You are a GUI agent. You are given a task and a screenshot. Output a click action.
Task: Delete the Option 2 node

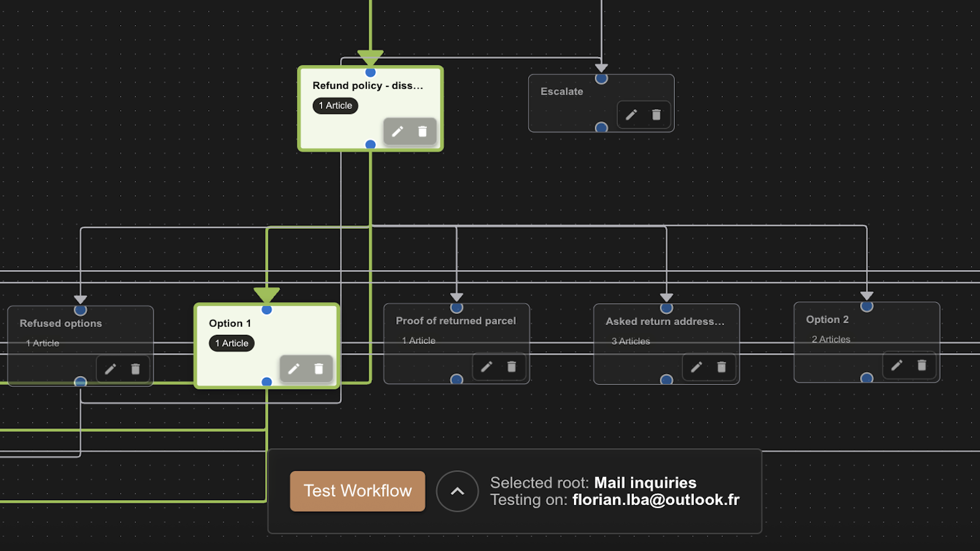922,365
